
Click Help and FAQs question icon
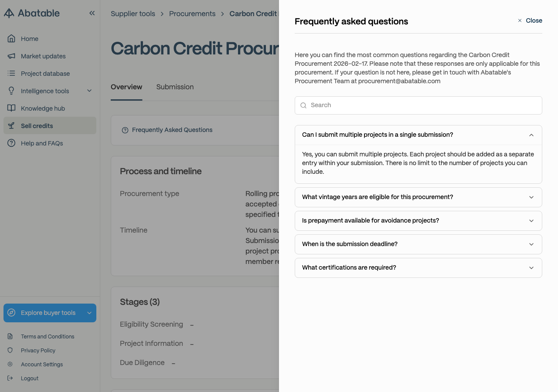11,143
